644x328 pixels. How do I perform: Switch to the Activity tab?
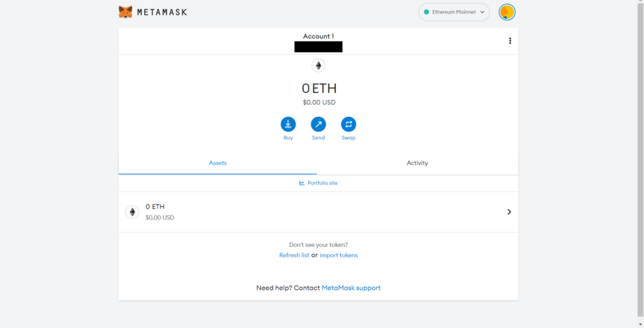[417, 163]
